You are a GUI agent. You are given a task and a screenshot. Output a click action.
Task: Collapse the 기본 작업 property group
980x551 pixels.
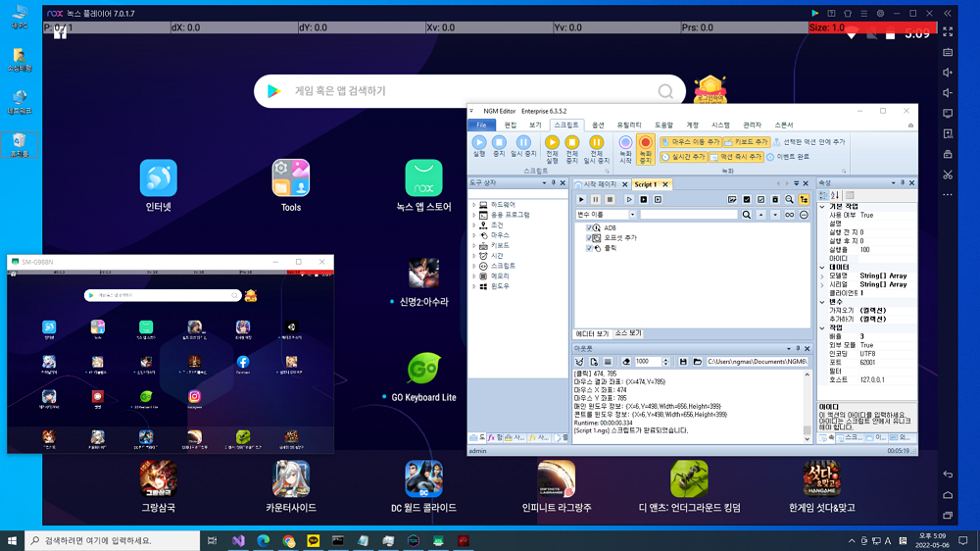click(822, 207)
